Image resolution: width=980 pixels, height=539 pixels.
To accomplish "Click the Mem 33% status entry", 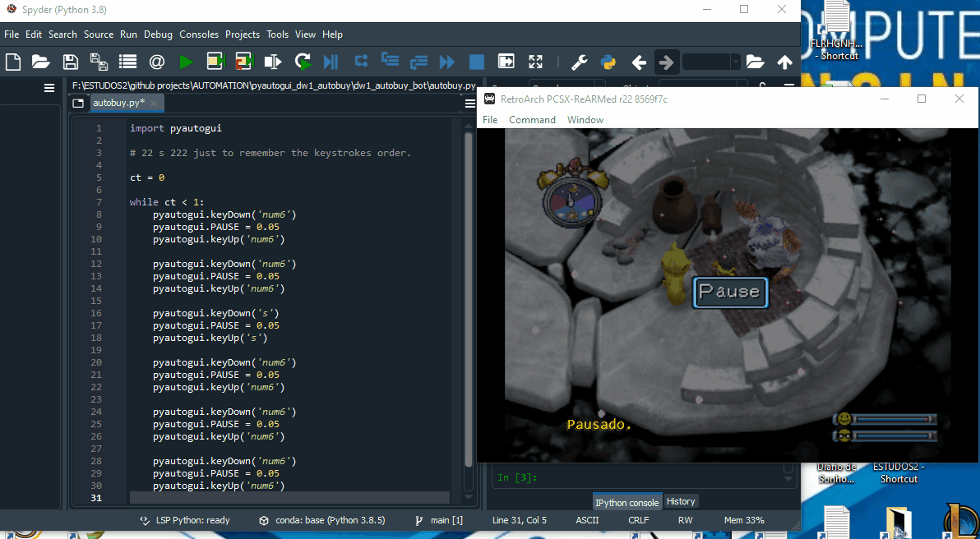I will click(x=744, y=519).
